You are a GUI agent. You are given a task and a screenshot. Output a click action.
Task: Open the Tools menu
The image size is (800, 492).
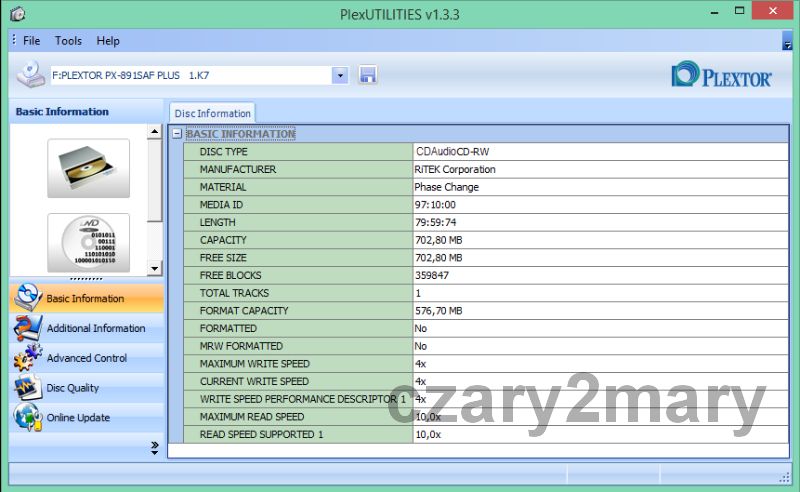pyautogui.click(x=68, y=41)
